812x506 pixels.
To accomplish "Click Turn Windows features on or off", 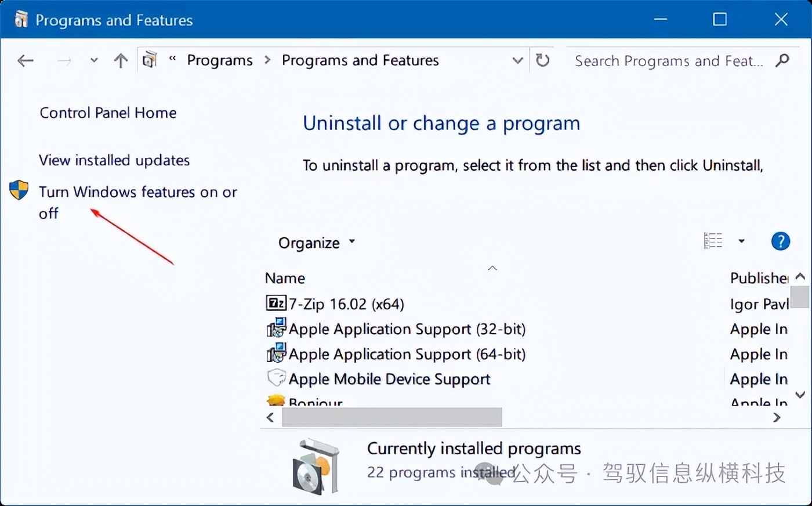I will (x=137, y=192).
